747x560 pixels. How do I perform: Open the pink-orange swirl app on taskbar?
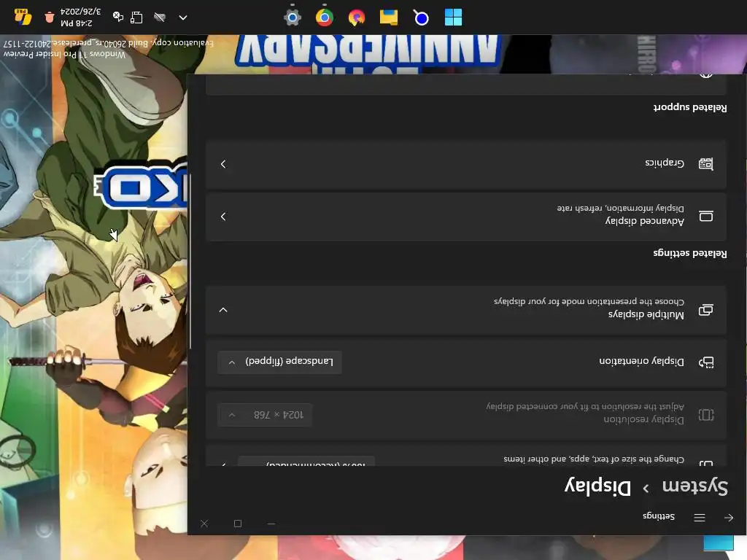(x=356, y=17)
